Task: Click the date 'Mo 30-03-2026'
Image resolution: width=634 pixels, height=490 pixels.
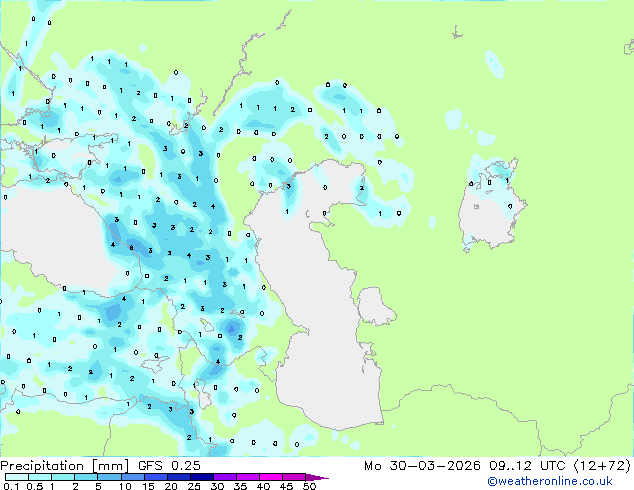Action: [x=422, y=466]
